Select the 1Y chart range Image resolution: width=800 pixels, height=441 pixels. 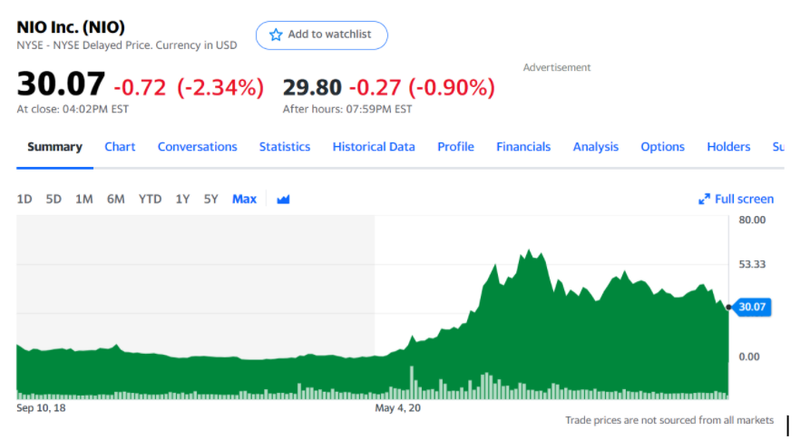(183, 199)
